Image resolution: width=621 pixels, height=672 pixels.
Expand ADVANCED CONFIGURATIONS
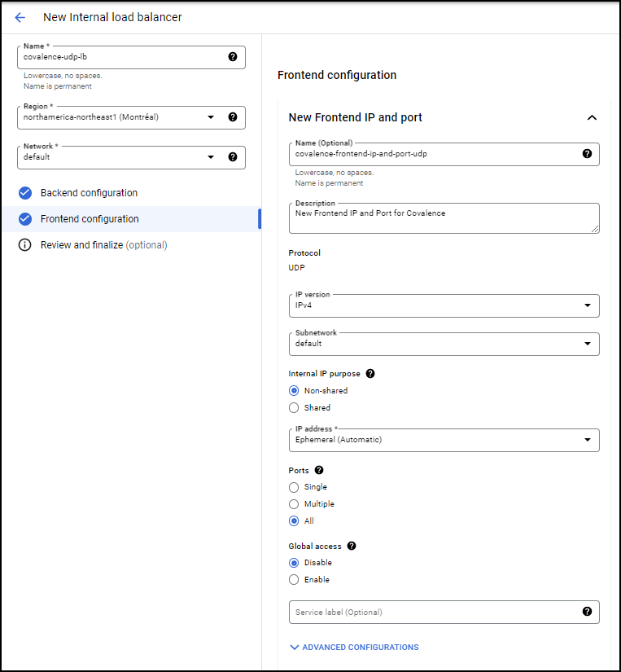[354, 647]
